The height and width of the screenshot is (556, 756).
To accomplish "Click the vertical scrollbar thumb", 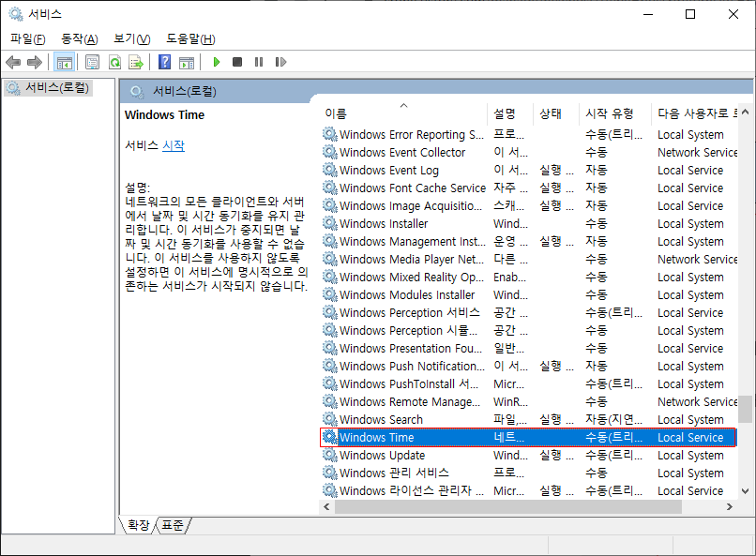I will click(746, 409).
